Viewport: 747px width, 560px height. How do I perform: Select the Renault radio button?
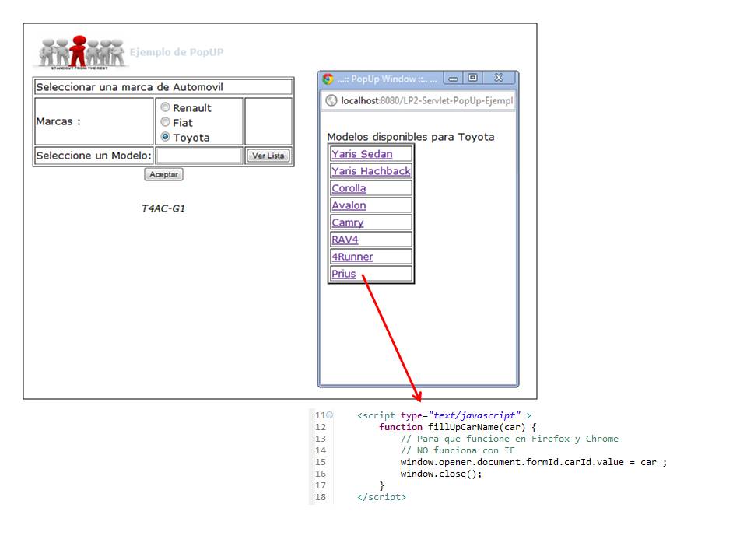(165, 107)
